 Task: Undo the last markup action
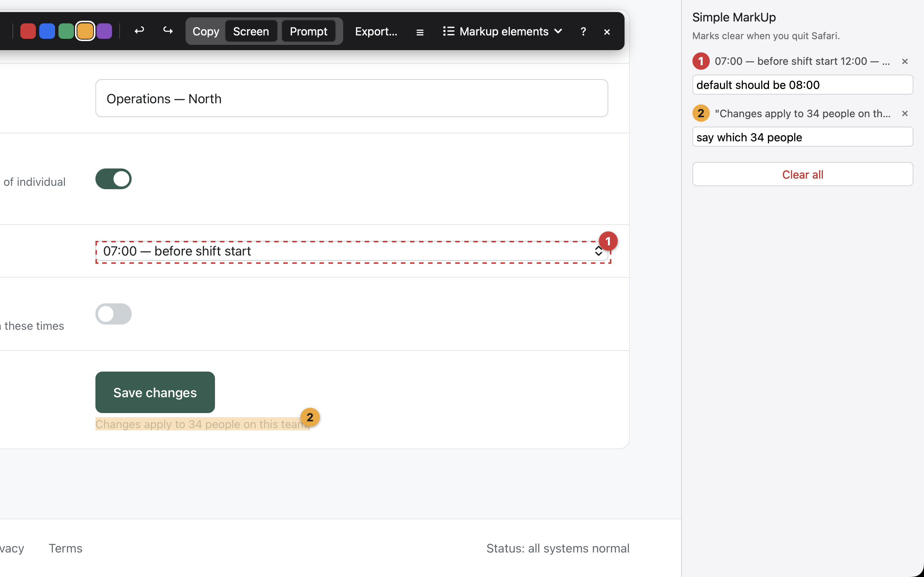[x=140, y=31]
